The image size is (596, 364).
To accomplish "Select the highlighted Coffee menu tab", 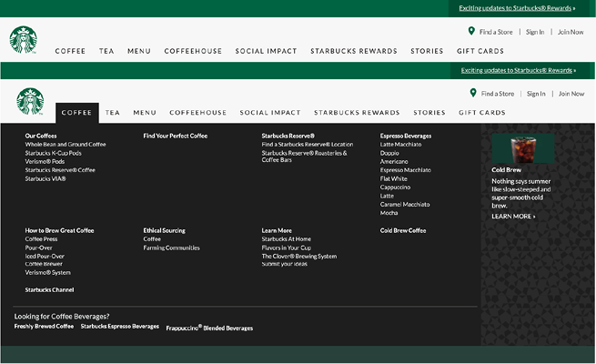I will pyautogui.click(x=77, y=113).
